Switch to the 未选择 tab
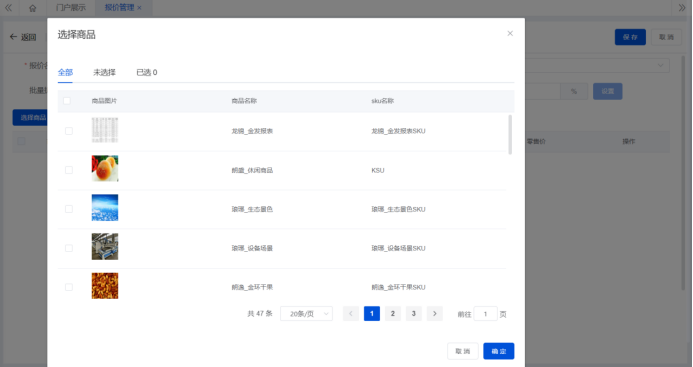The image size is (693, 367). pos(104,73)
